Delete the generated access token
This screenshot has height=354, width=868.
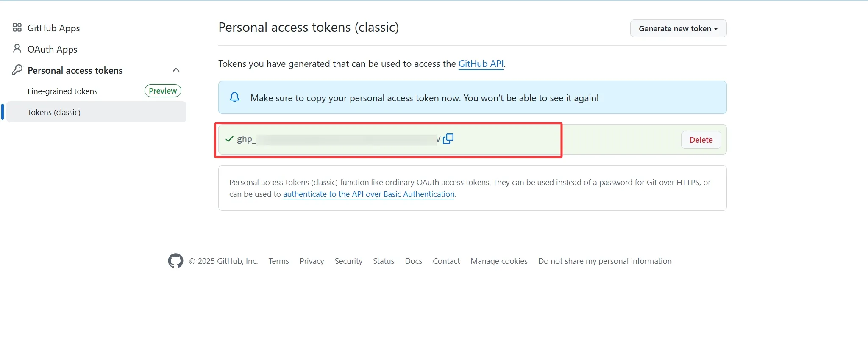pyautogui.click(x=701, y=140)
